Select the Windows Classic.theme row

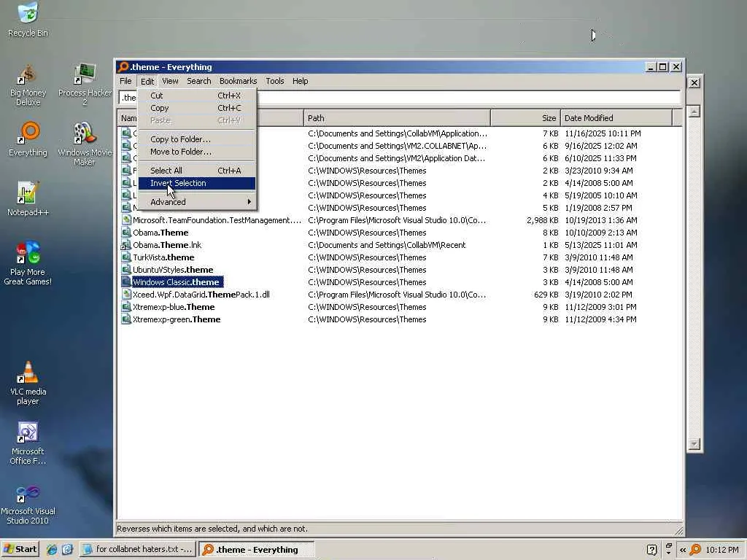[x=399, y=282]
